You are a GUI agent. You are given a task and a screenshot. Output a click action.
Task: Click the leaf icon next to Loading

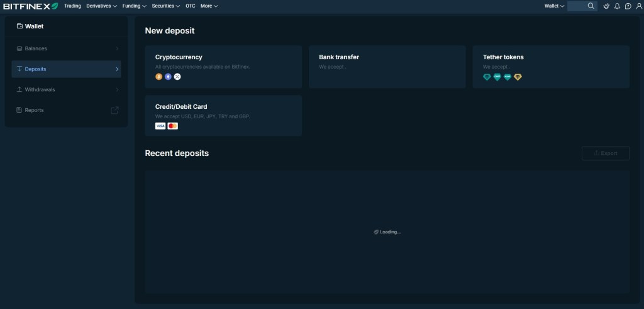tap(376, 232)
